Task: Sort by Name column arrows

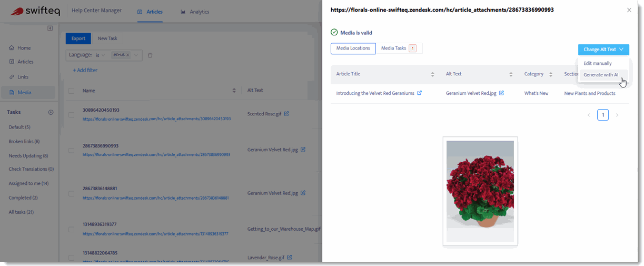Action: (x=234, y=91)
